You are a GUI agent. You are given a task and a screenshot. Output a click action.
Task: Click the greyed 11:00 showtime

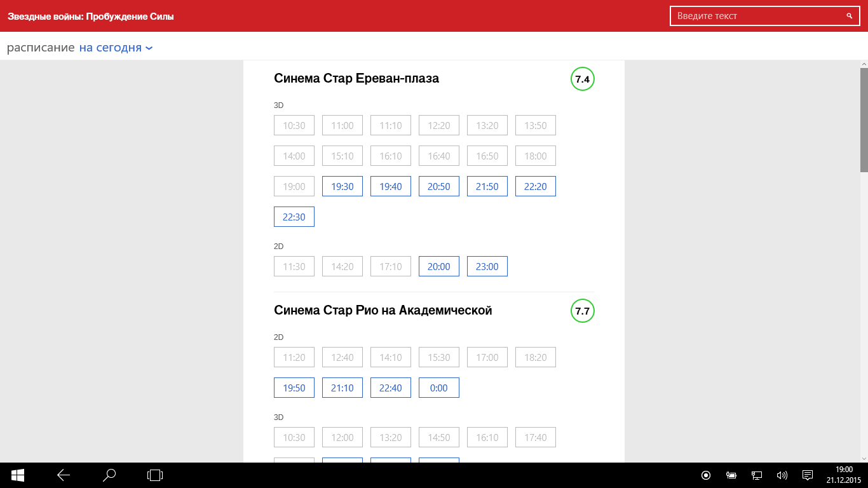coord(342,125)
